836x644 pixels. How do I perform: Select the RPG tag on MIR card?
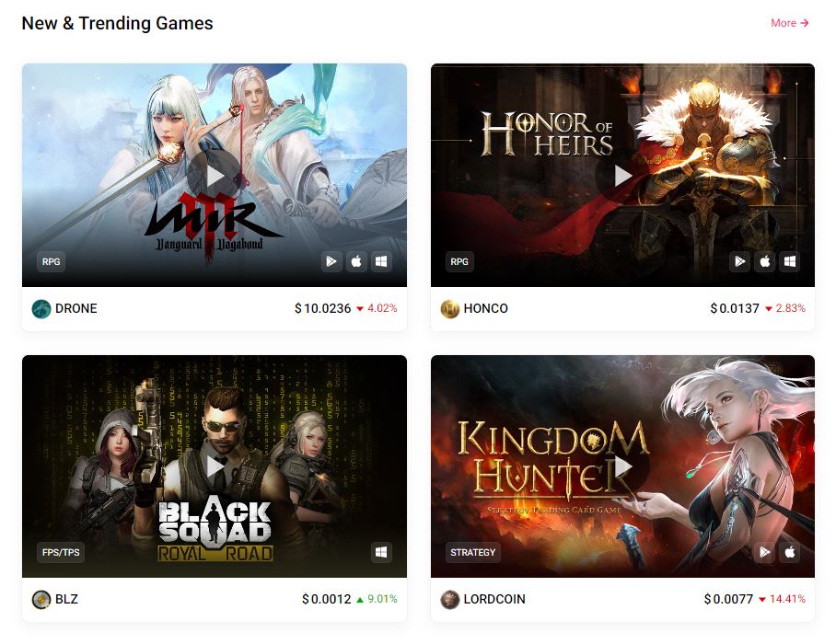52,261
